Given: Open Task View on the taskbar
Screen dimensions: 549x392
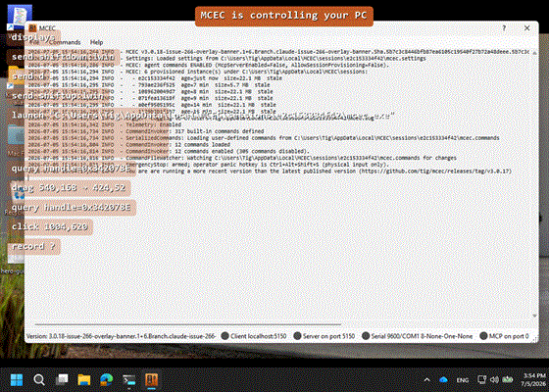Looking at the screenshot, I should point(62,380).
